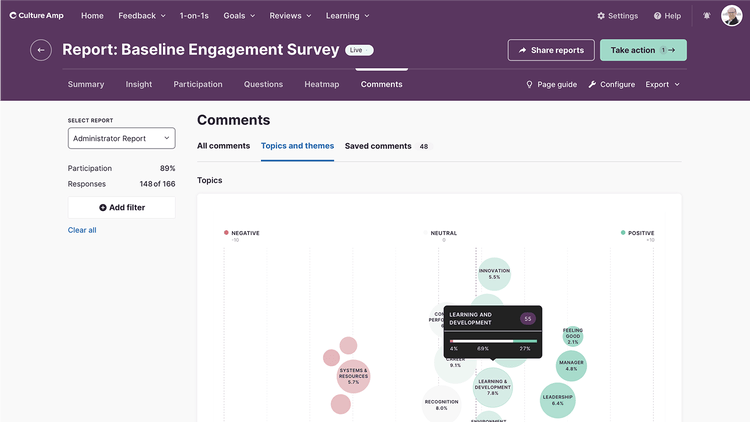Go back using the arrow button
Screen dimensions: 750x422
41,50
